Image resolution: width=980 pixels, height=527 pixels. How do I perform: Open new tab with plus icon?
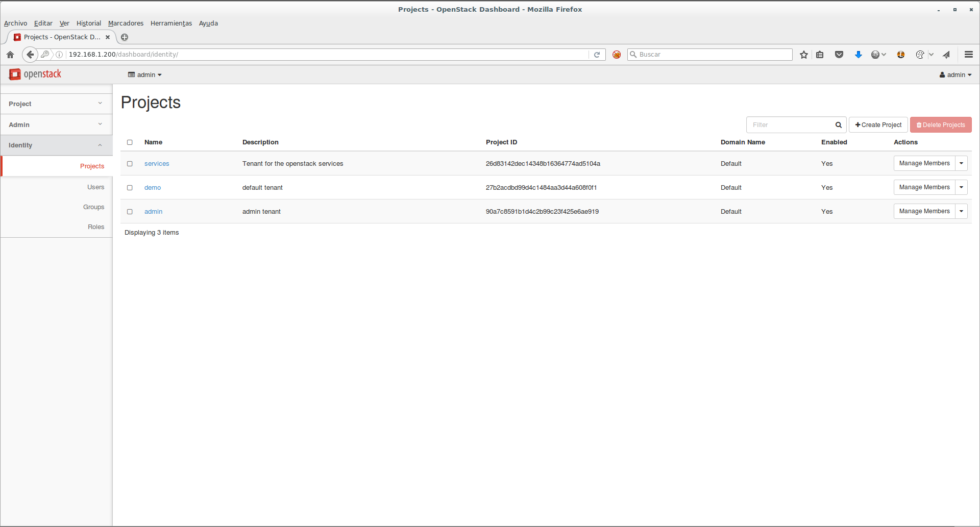point(125,37)
